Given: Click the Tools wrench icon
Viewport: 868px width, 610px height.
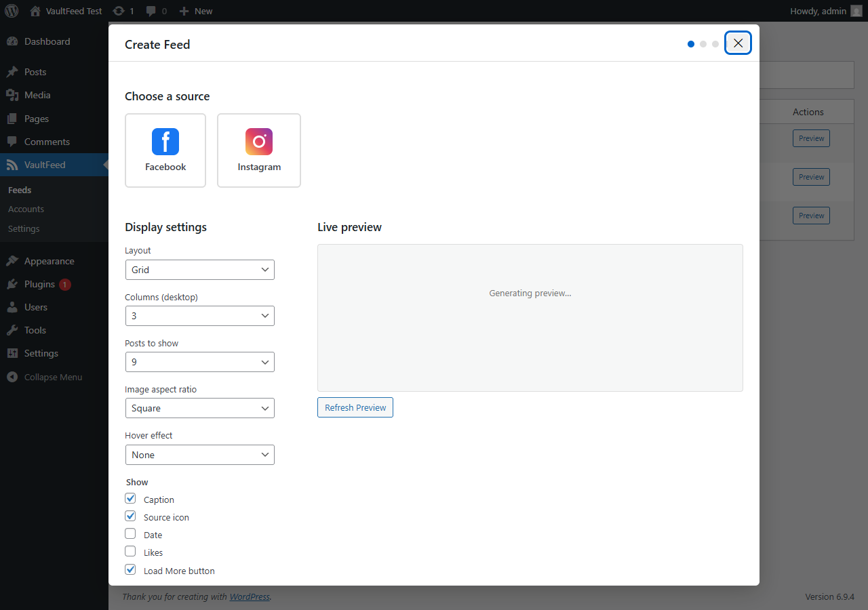Looking at the screenshot, I should 12,330.
